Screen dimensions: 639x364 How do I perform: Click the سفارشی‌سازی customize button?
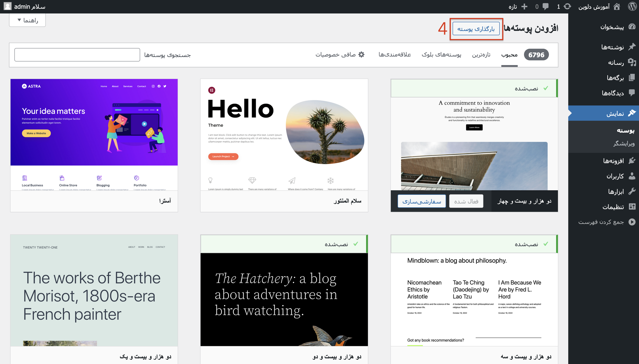[x=422, y=202]
